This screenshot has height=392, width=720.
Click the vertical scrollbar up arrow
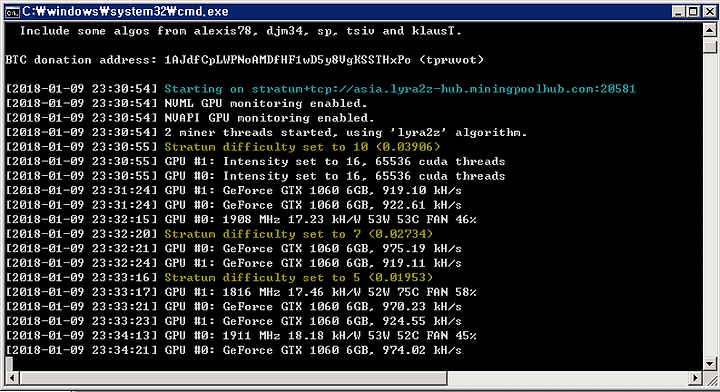[x=710, y=30]
